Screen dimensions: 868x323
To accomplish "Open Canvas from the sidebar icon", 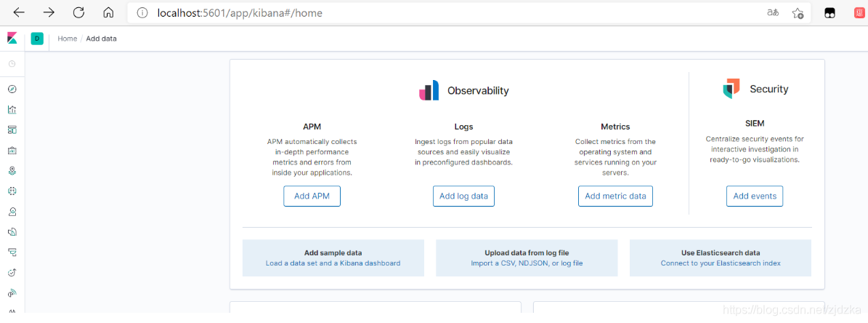I will (12, 150).
